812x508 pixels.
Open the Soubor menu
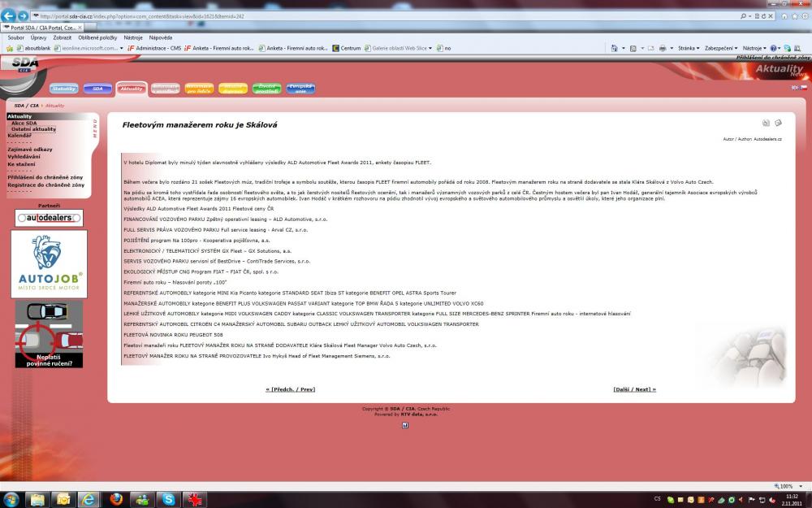tap(15, 37)
